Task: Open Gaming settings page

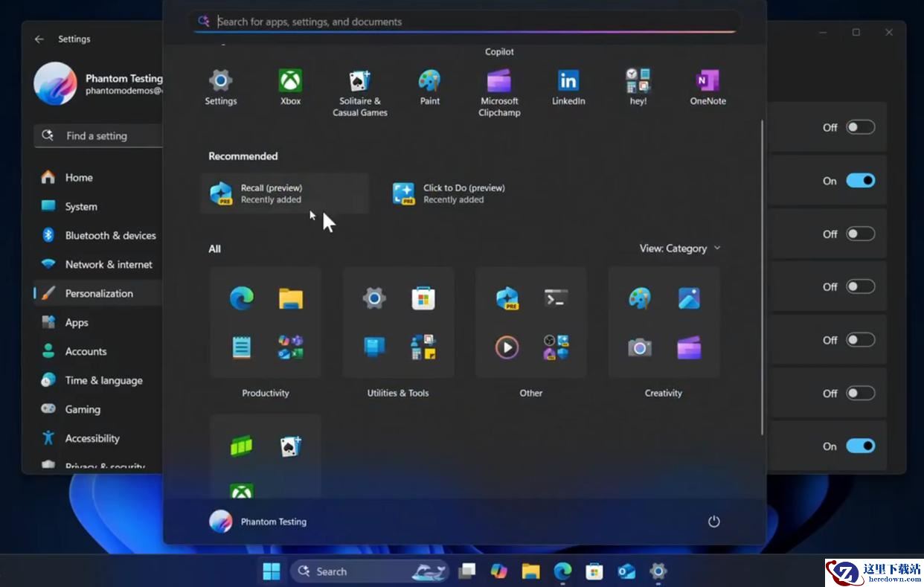Action: tap(98, 409)
